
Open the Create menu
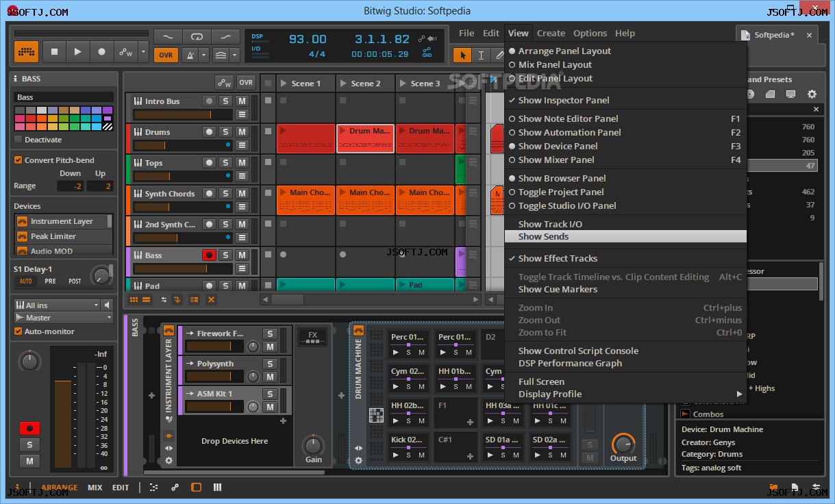551,33
